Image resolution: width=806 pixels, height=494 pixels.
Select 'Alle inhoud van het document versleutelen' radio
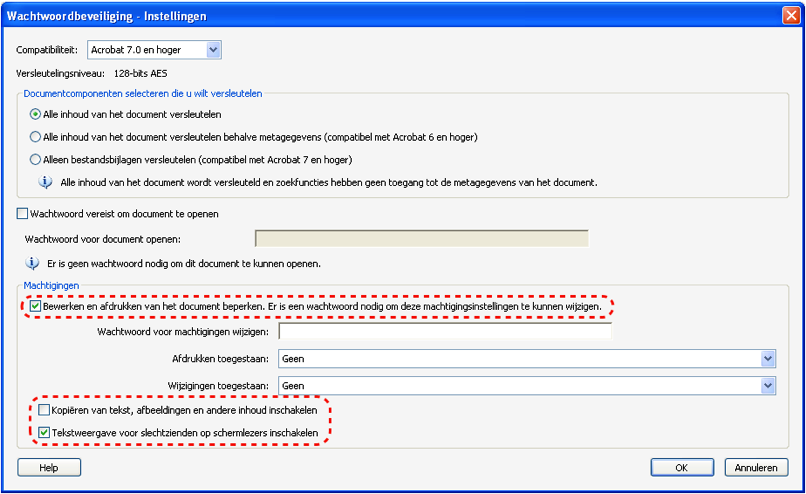[35, 114]
